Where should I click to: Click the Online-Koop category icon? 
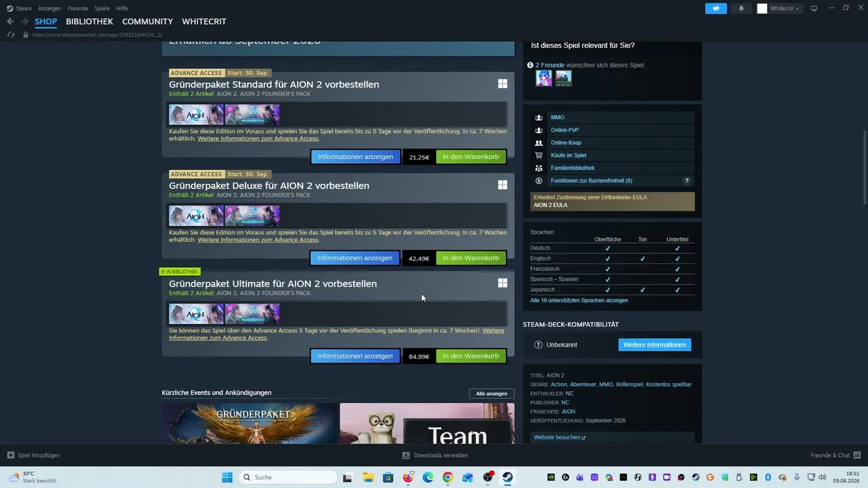(539, 143)
